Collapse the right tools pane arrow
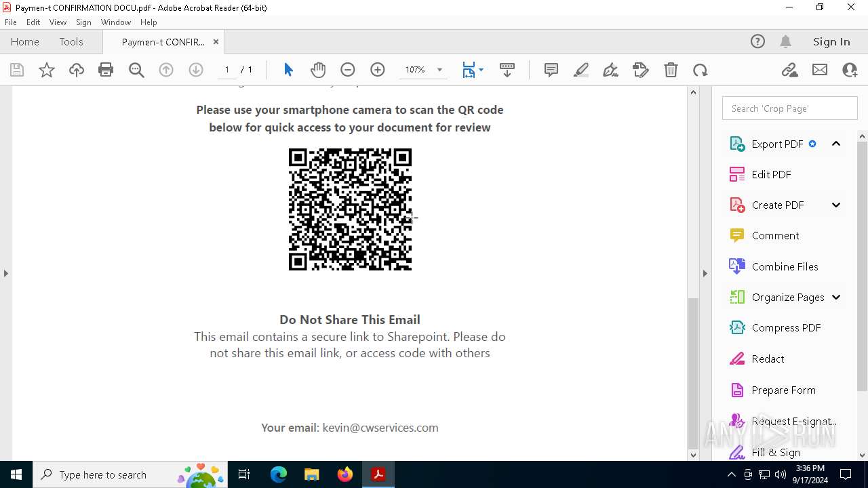This screenshot has height=488, width=868. tap(705, 273)
